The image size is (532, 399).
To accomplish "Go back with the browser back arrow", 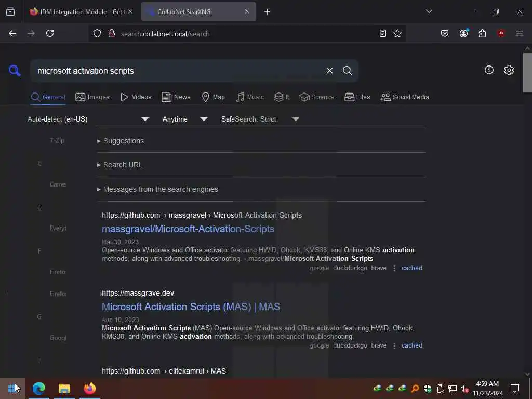I will [12, 33].
